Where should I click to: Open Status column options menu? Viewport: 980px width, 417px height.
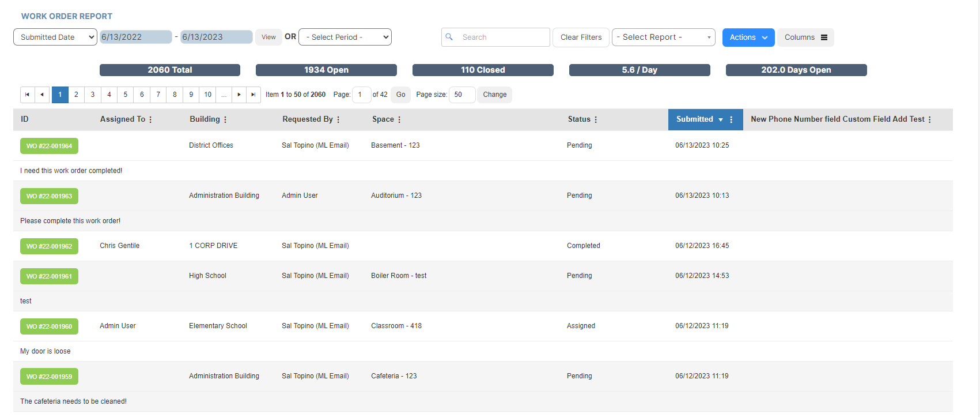(596, 119)
